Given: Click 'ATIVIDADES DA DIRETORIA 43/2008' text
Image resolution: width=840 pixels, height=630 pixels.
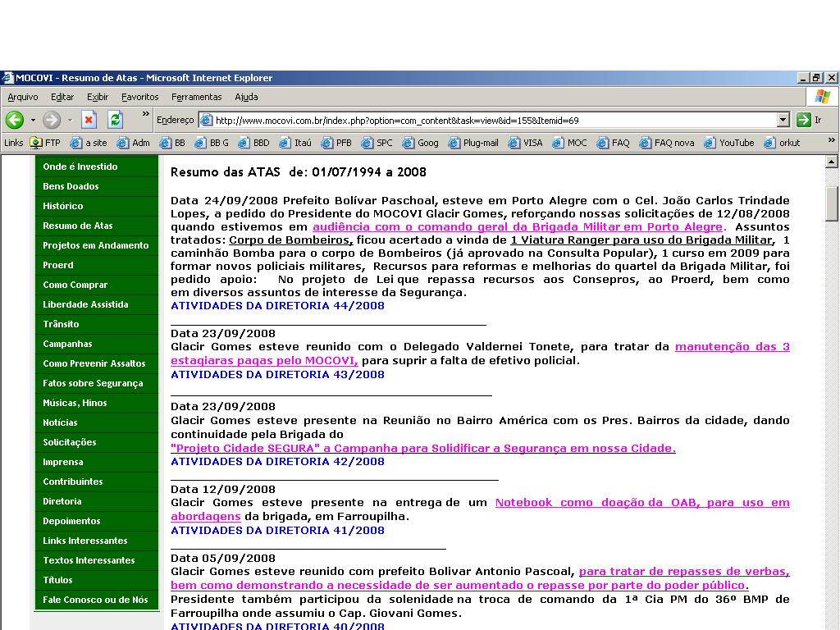Looking at the screenshot, I should point(277,374).
